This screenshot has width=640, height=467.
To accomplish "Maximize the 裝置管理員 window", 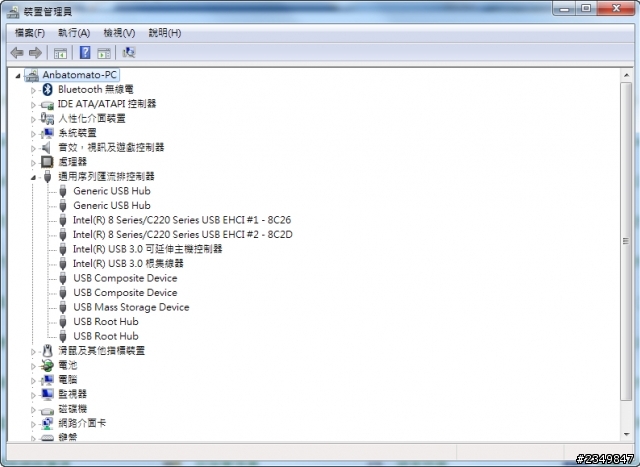I will coord(586,8).
